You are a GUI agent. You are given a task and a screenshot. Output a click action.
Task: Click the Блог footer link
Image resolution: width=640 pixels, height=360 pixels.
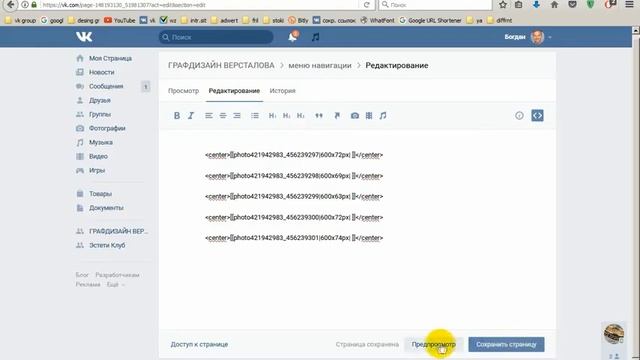click(82, 275)
